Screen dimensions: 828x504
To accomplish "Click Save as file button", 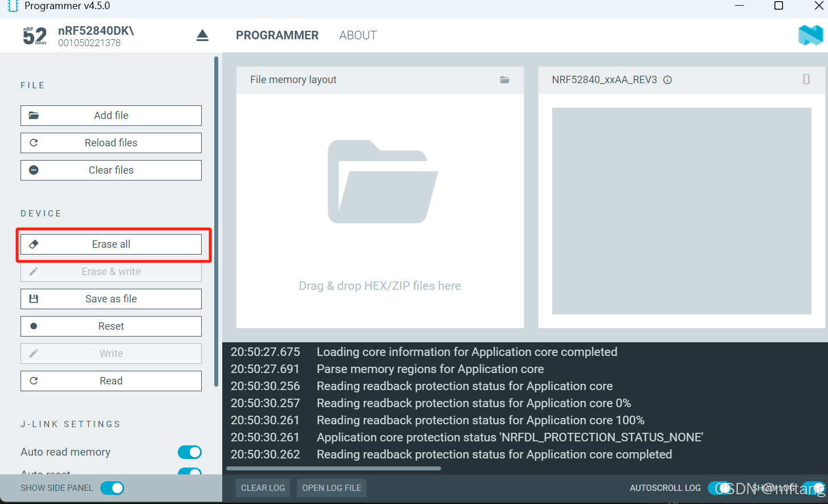I will (111, 299).
